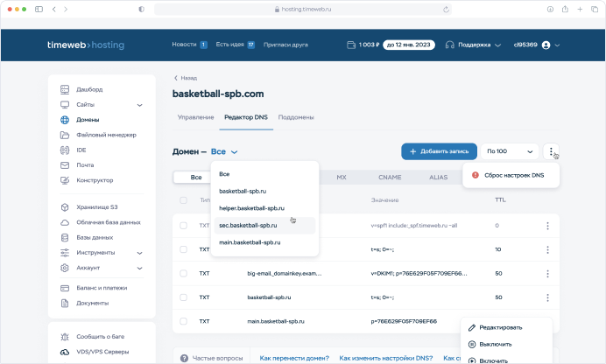This screenshot has height=364, width=606.
Task: Open actions menu for big-email_domainkey row
Action: [x=547, y=274]
